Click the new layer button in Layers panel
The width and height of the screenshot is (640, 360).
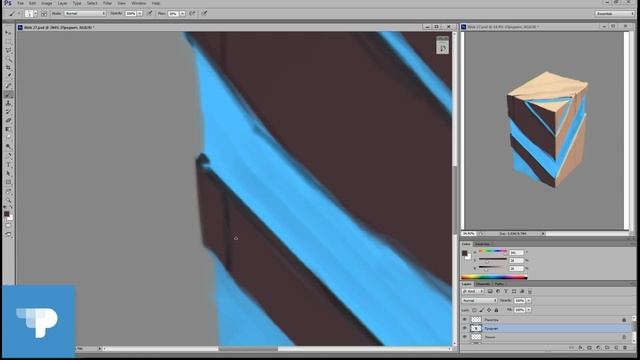coord(616,348)
